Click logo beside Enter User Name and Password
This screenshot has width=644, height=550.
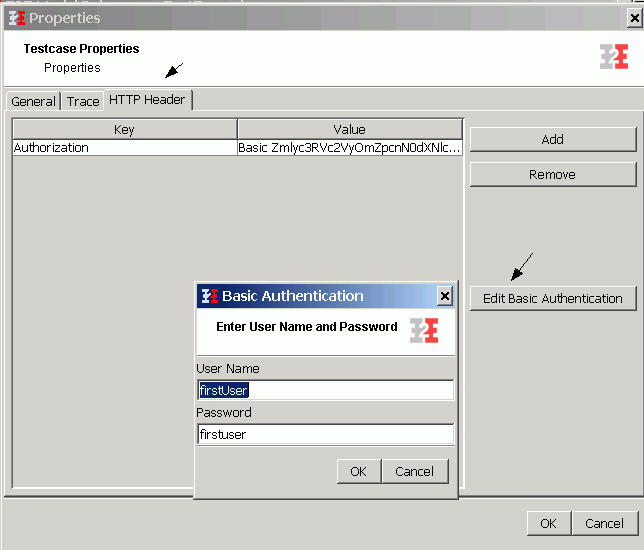coord(424,330)
